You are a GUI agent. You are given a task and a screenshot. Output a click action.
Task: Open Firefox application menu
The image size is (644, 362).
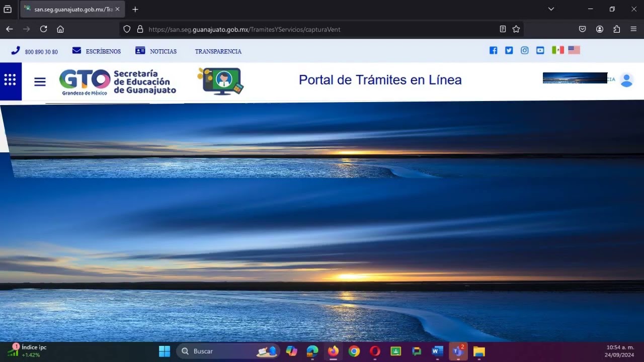click(x=634, y=29)
